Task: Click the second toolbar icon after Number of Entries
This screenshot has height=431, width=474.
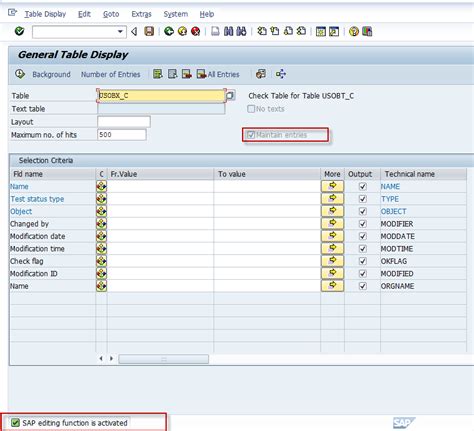Action: click(x=172, y=74)
